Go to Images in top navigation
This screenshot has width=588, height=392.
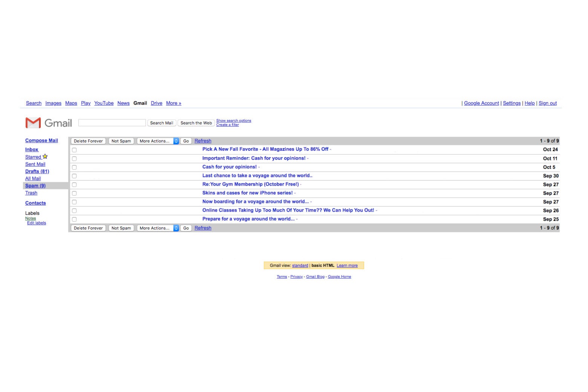[x=53, y=103]
